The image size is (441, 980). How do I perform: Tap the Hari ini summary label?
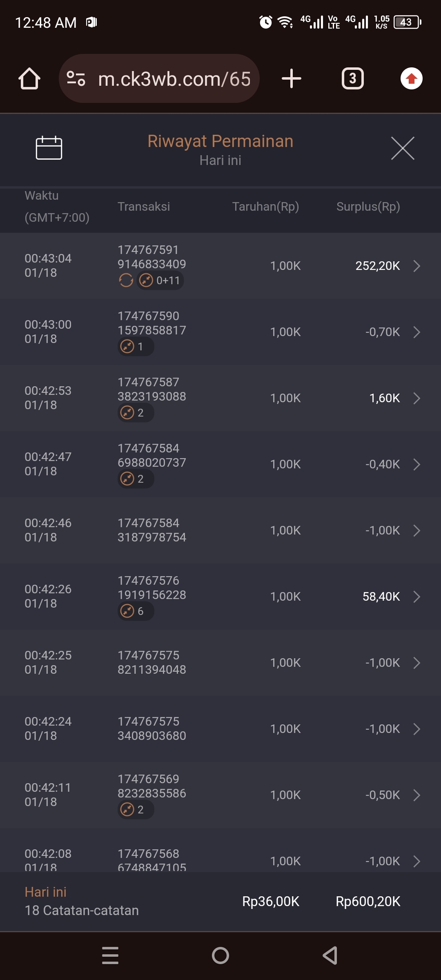[45, 892]
